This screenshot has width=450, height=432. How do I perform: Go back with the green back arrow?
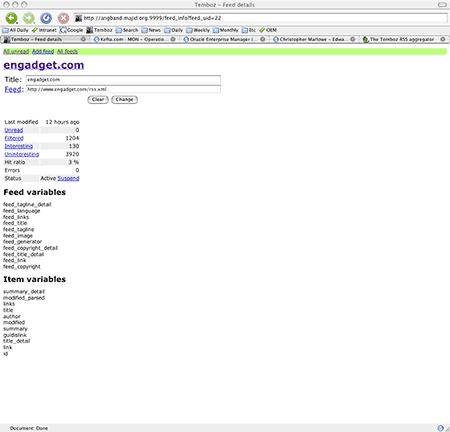pos(11,18)
